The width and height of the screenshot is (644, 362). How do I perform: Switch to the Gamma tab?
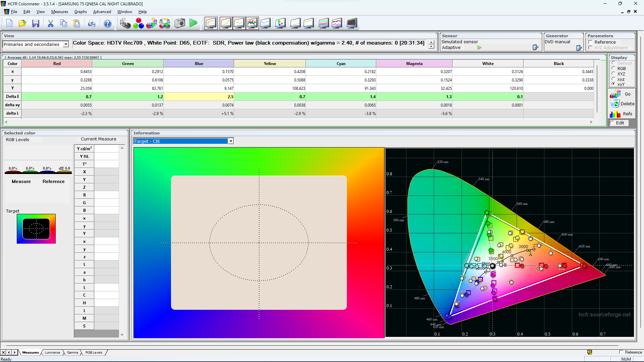click(72, 353)
